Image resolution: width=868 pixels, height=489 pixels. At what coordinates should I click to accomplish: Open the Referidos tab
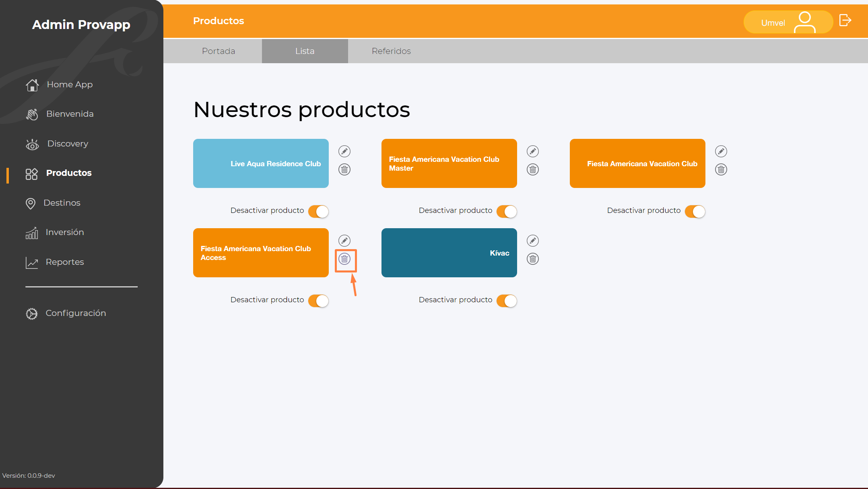391,51
